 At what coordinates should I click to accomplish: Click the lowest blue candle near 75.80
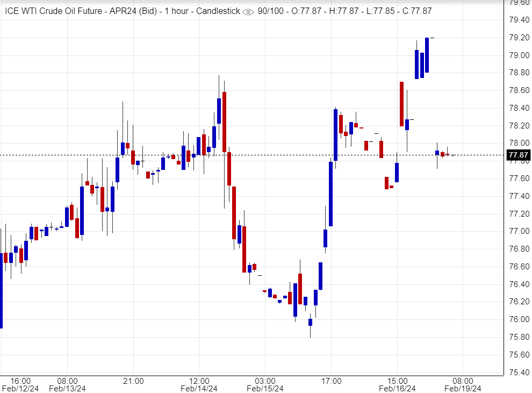pos(311,322)
